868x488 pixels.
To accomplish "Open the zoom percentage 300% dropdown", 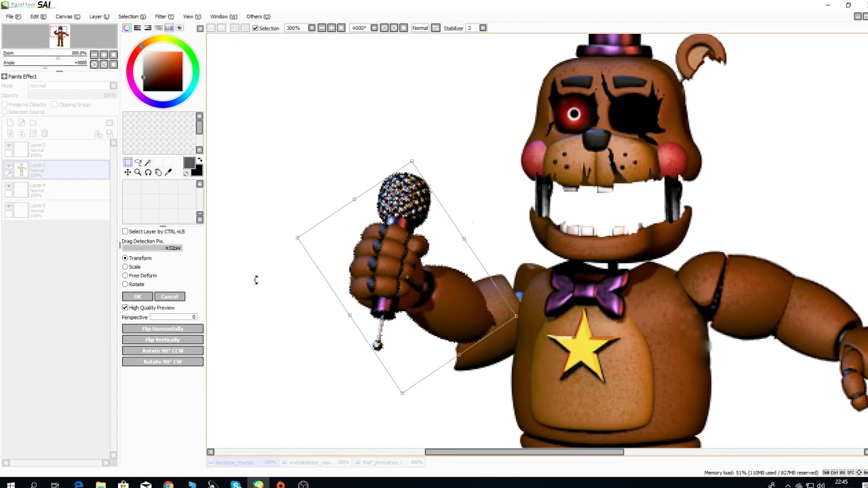I will [x=312, y=28].
